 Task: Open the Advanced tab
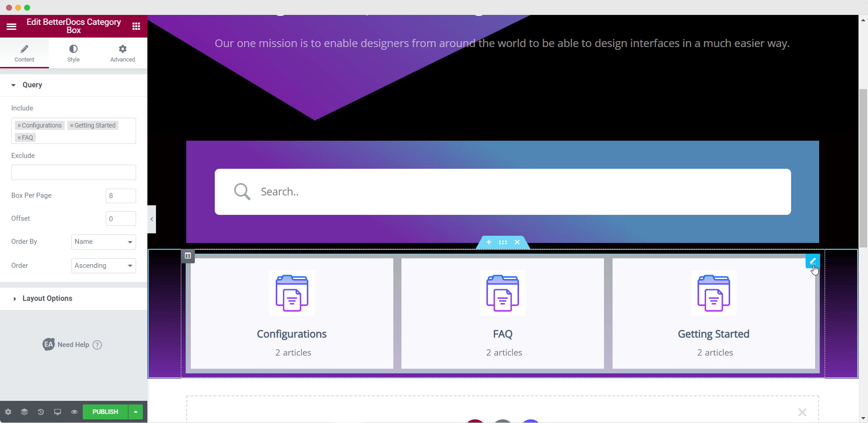(x=122, y=53)
